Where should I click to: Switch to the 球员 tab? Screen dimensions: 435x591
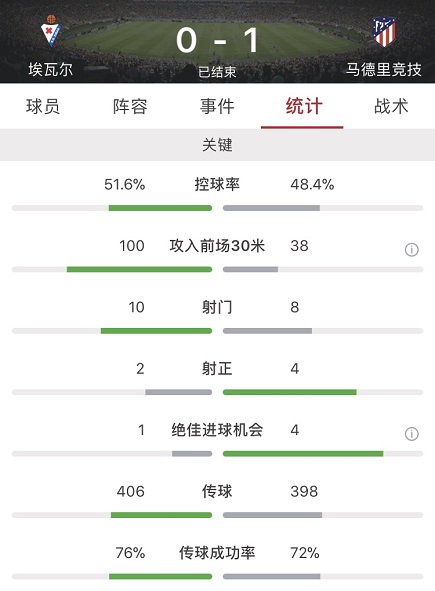click(43, 106)
